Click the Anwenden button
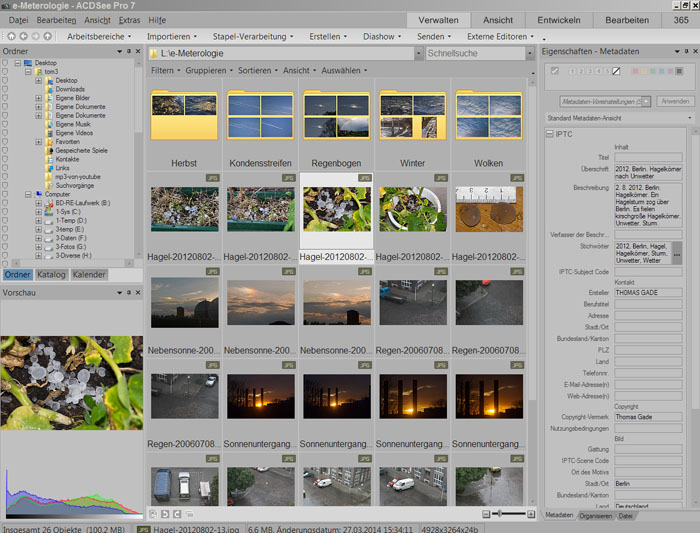The image size is (700, 533). (x=675, y=101)
